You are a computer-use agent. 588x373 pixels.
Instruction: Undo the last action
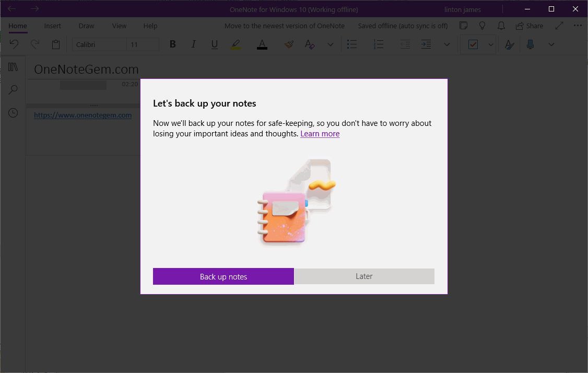point(14,44)
